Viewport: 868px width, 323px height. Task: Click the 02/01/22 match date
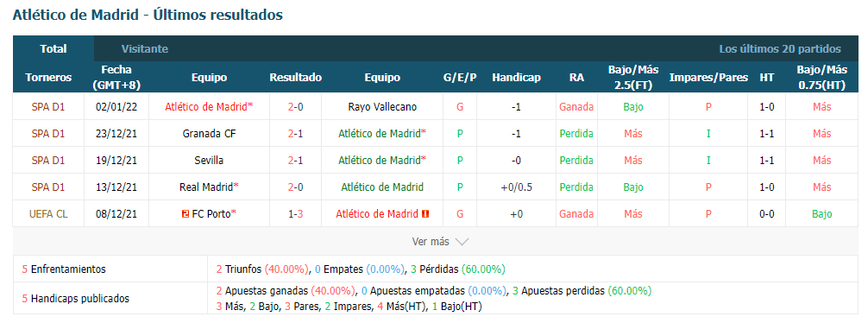116,107
